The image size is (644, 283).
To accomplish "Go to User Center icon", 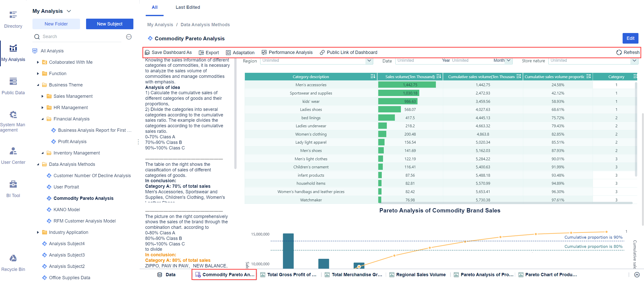I will pyautogui.click(x=13, y=151).
